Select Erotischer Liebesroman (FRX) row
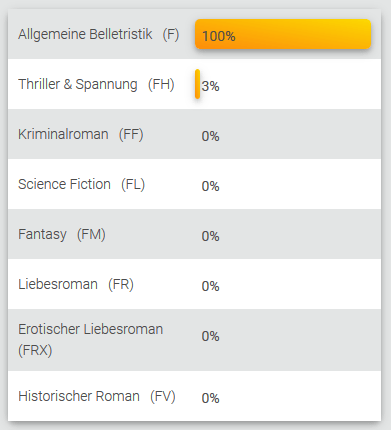 (x=194, y=340)
